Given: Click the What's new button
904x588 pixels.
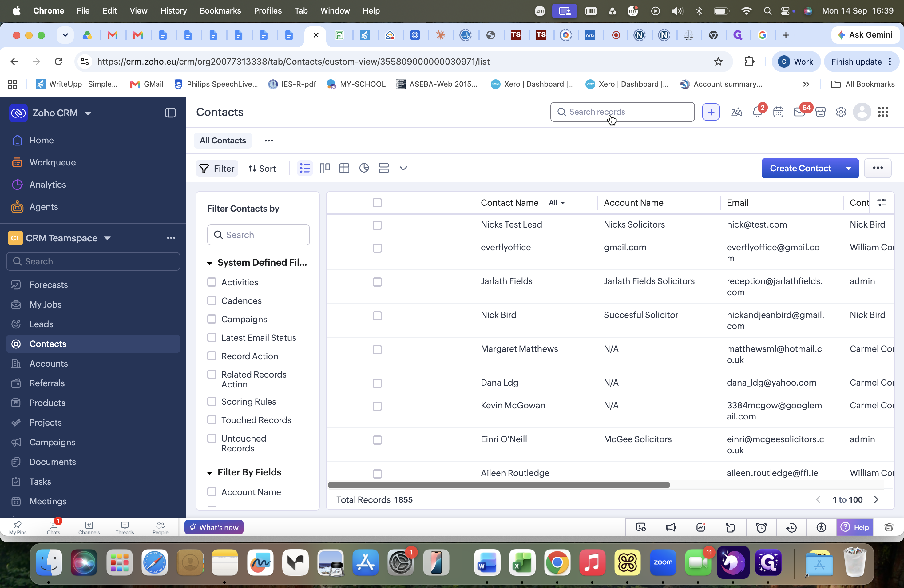Looking at the screenshot, I should (x=214, y=527).
